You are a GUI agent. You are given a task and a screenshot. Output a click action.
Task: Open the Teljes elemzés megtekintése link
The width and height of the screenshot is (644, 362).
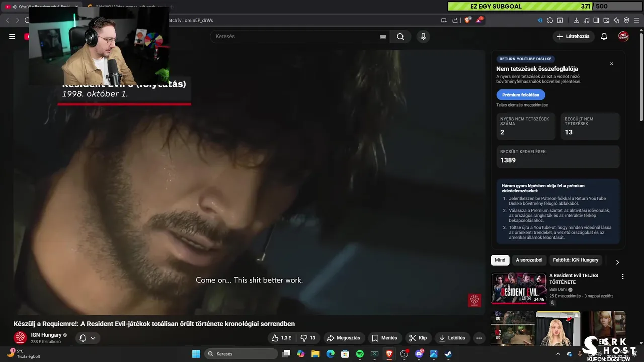[x=522, y=105]
